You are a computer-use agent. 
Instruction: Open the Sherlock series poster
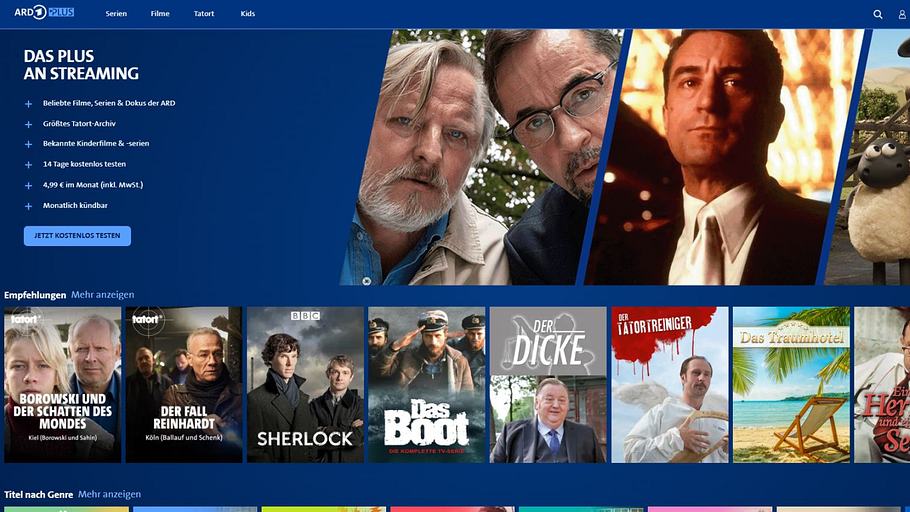click(x=305, y=385)
